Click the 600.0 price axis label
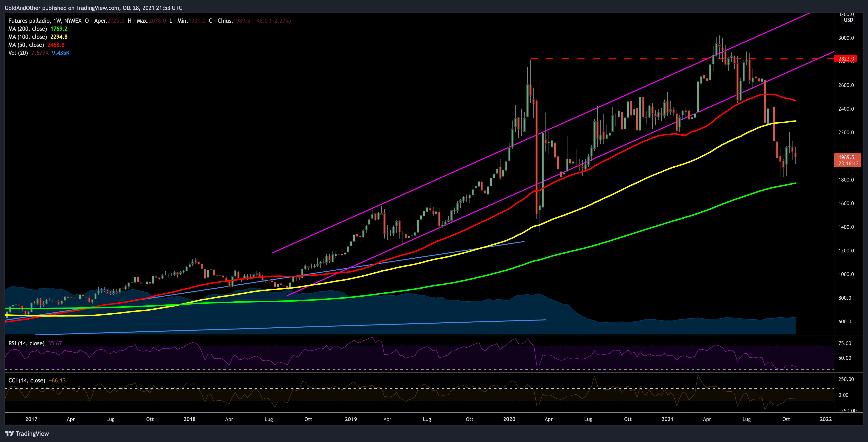 click(844, 321)
